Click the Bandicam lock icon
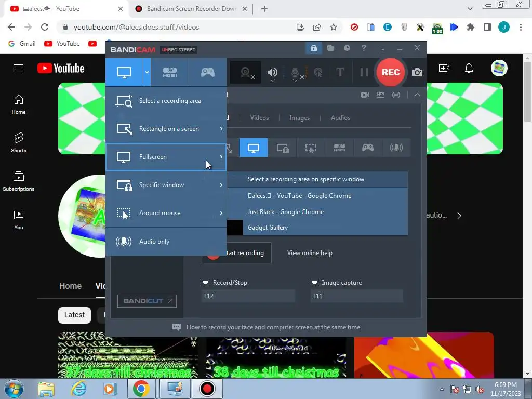The image size is (532, 399). [313, 48]
